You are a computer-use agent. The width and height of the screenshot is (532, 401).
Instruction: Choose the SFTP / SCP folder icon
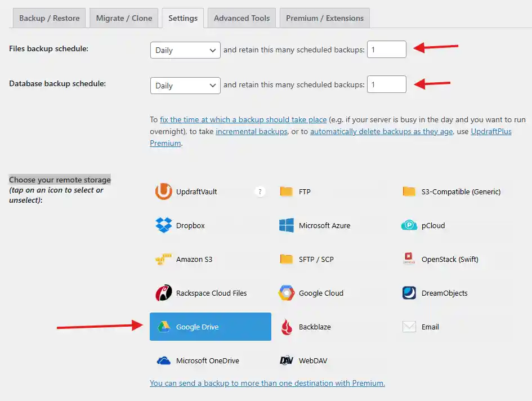(287, 259)
